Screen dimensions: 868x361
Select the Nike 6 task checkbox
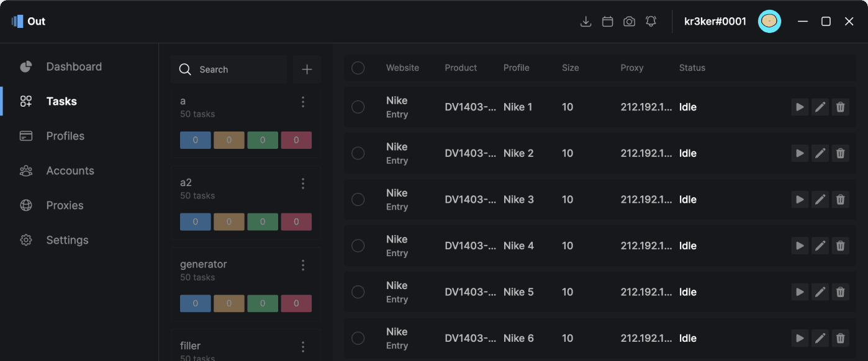point(358,338)
